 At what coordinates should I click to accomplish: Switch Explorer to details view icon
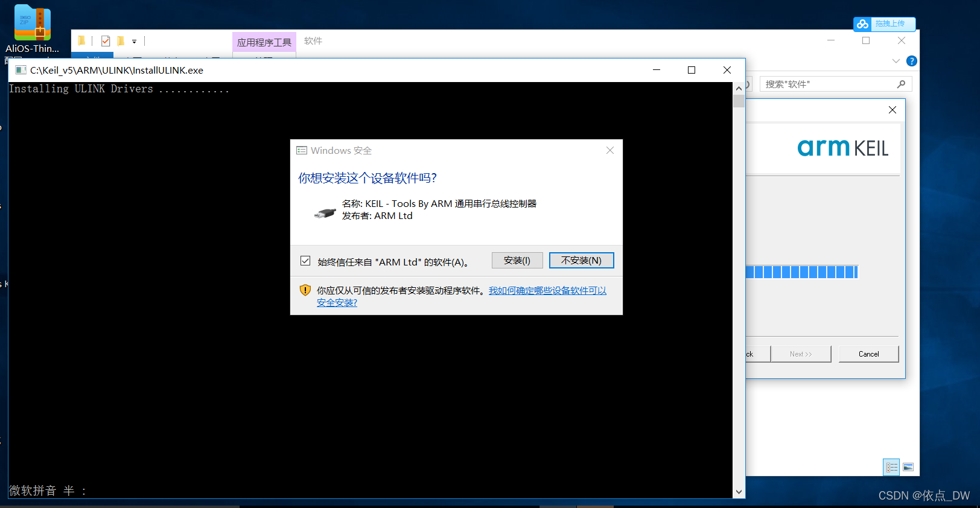[x=891, y=467]
